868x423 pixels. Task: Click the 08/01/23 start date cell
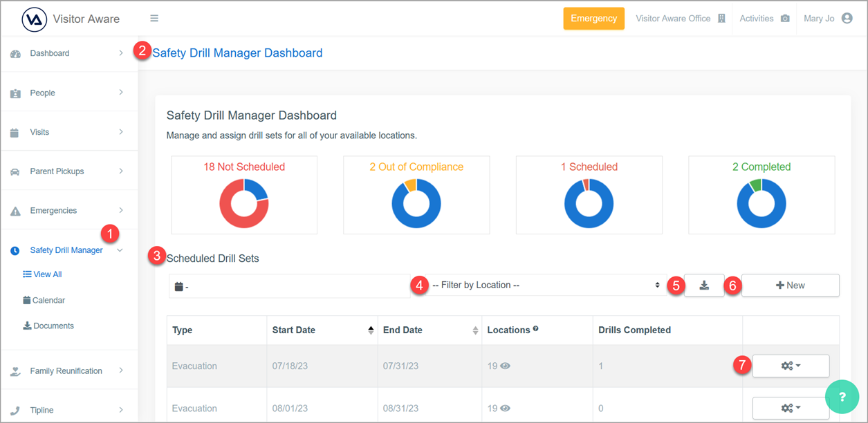pyautogui.click(x=322, y=408)
